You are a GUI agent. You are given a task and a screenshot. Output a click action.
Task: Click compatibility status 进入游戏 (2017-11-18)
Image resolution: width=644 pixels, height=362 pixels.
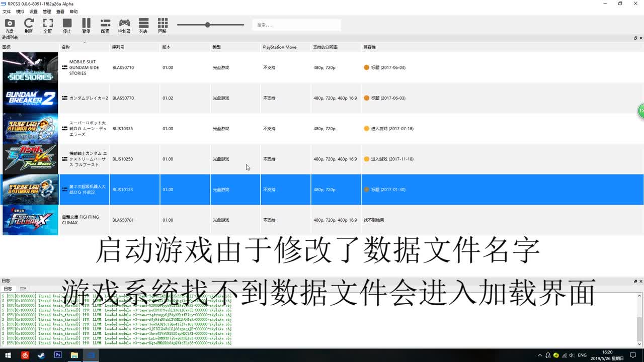392,159
